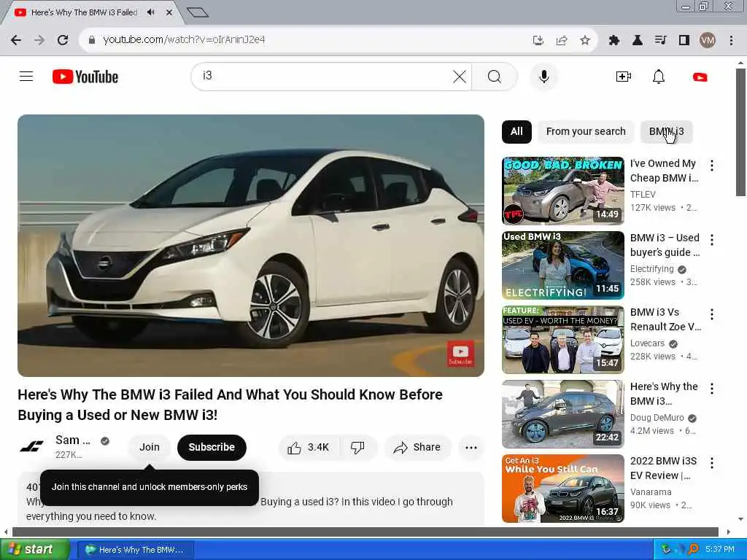Open title BMW i3 Vs Renault Zoe

(665, 319)
